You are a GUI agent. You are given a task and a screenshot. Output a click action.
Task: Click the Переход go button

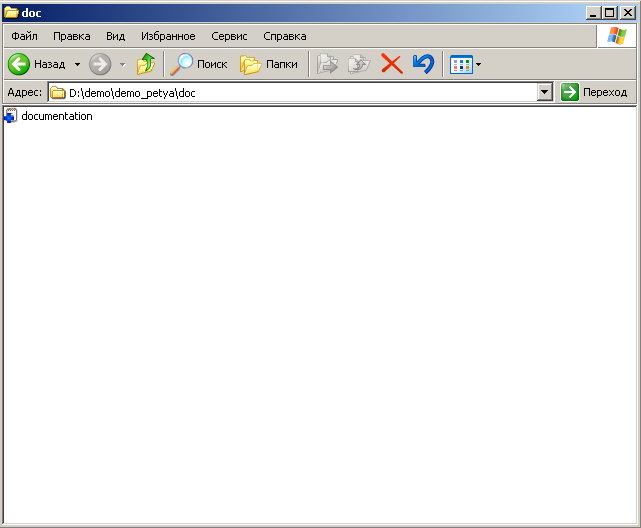594,92
